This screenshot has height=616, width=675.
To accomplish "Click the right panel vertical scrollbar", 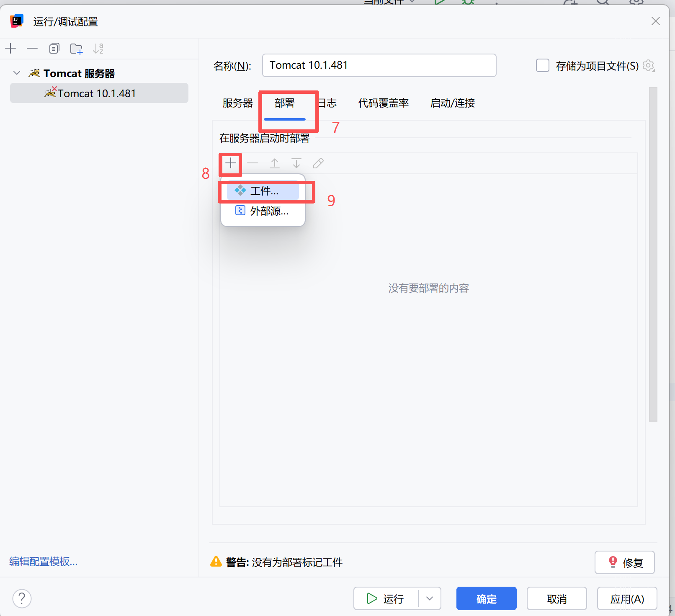I will point(653,254).
